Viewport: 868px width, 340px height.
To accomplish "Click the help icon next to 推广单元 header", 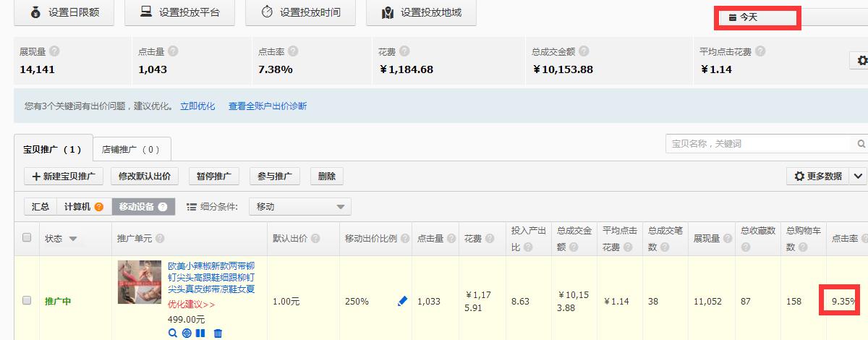I will click(159, 239).
